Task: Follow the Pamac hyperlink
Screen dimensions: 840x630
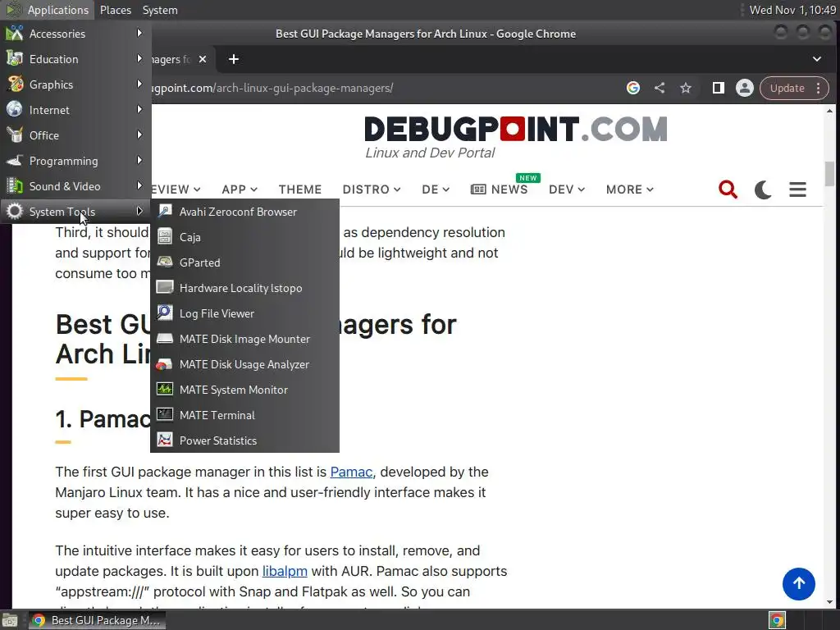Action: pos(351,472)
